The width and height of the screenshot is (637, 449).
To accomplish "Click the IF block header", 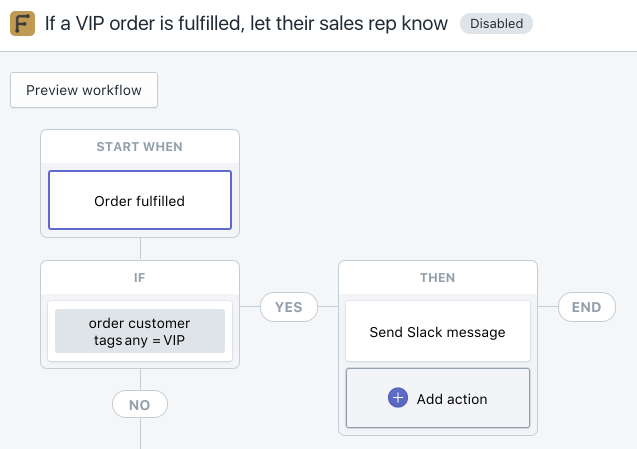I will point(140,278).
